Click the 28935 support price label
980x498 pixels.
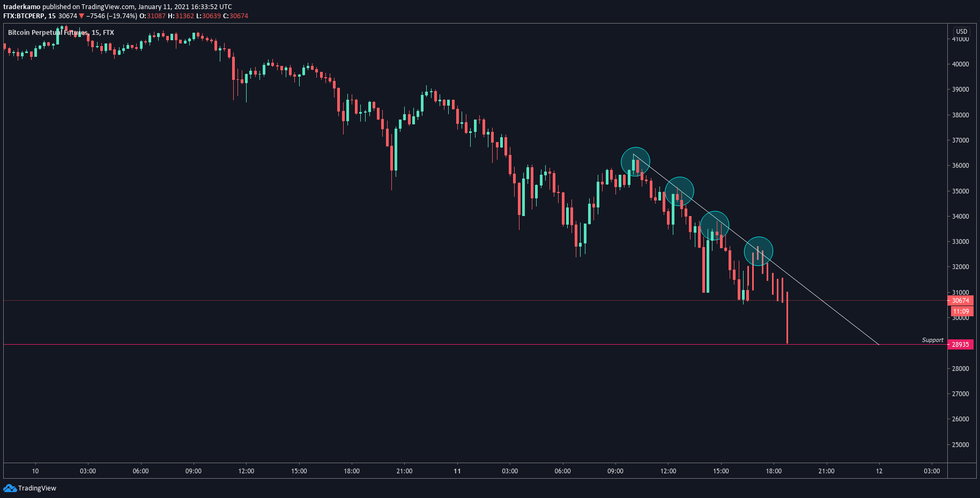point(961,345)
